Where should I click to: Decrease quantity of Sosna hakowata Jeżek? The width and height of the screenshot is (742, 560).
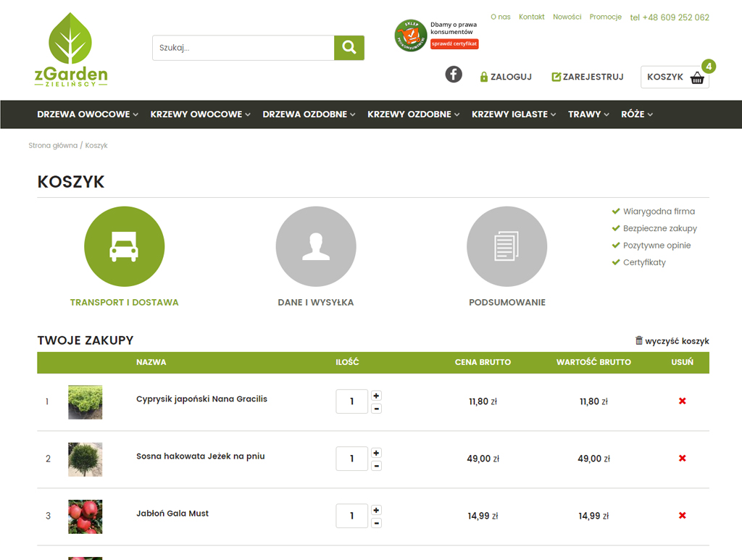pyautogui.click(x=376, y=466)
